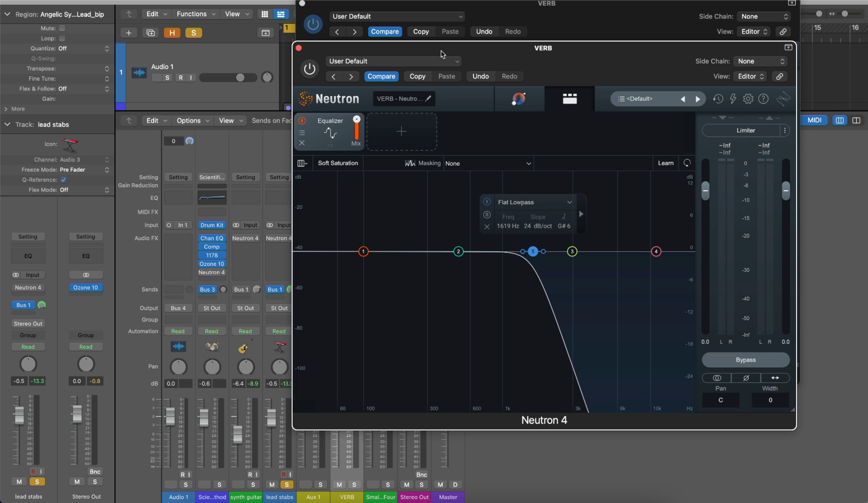Open View Editor dropdown in front VERB window
The height and width of the screenshot is (503, 868).
pyautogui.click(x=750, y=76)
